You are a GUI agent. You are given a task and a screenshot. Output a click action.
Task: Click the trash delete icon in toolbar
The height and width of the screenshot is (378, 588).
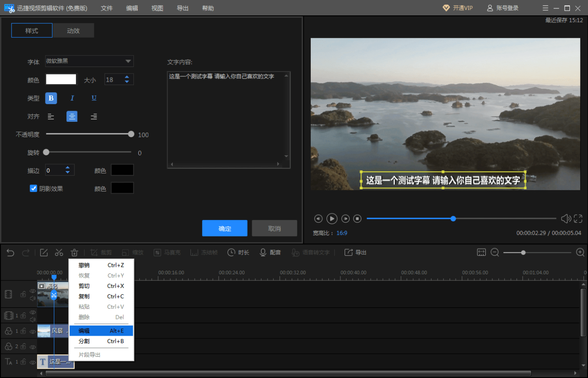point(74,252)
